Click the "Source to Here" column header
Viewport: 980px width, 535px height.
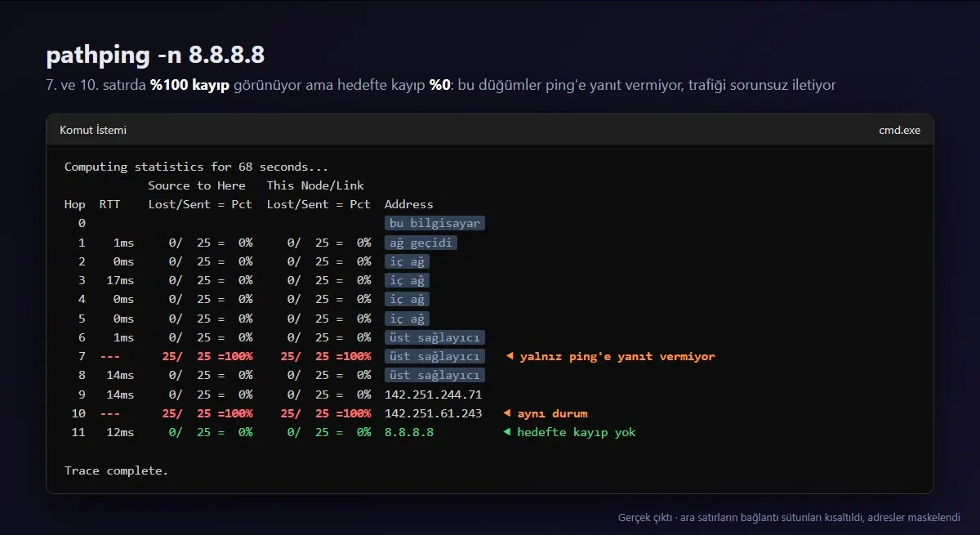(x=197, y=185)
